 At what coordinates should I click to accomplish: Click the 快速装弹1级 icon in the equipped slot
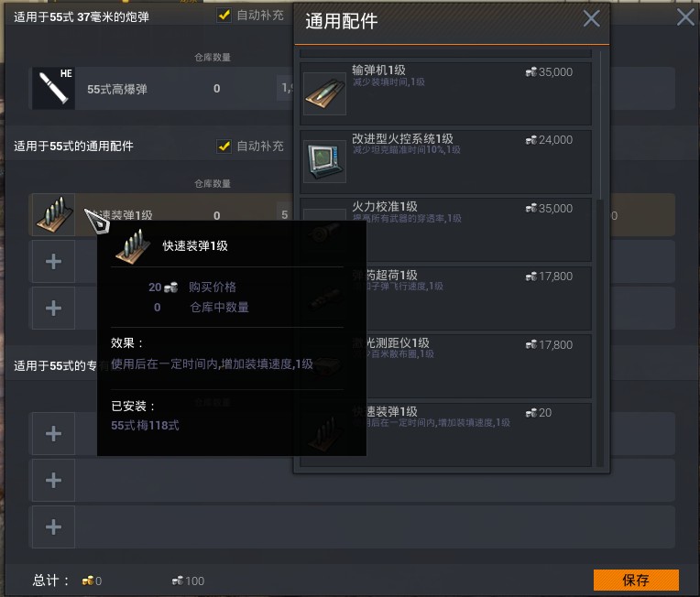[x=53, y=214]
